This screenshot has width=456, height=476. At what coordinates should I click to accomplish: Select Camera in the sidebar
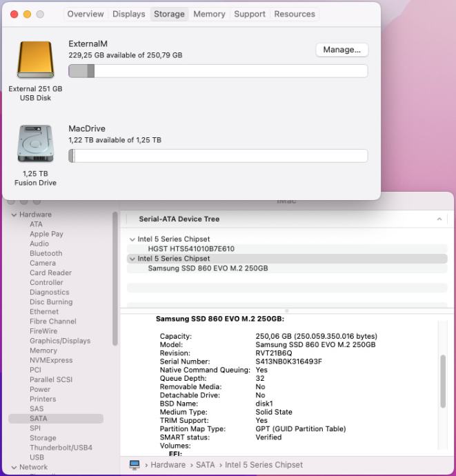43,263
